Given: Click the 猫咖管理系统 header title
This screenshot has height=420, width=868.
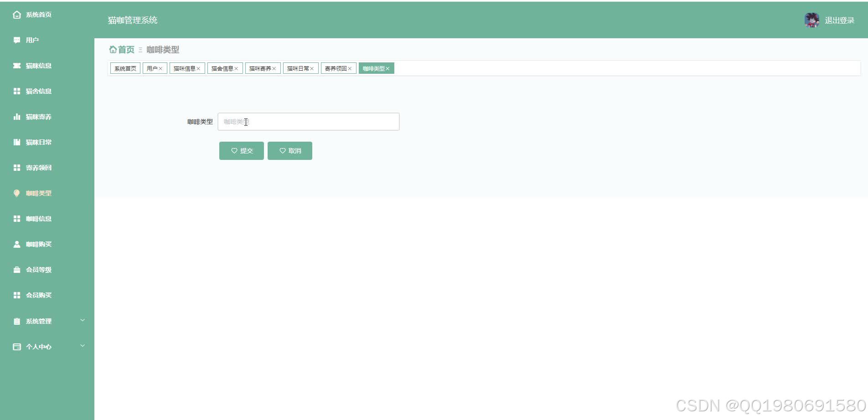Looking at the screenshot, I should coord(133,20).
